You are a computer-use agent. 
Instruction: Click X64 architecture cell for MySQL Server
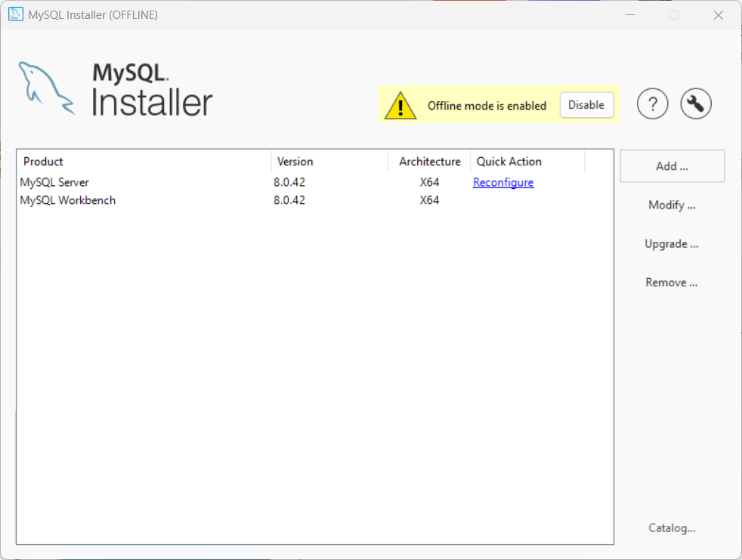(x=429, y=182)
